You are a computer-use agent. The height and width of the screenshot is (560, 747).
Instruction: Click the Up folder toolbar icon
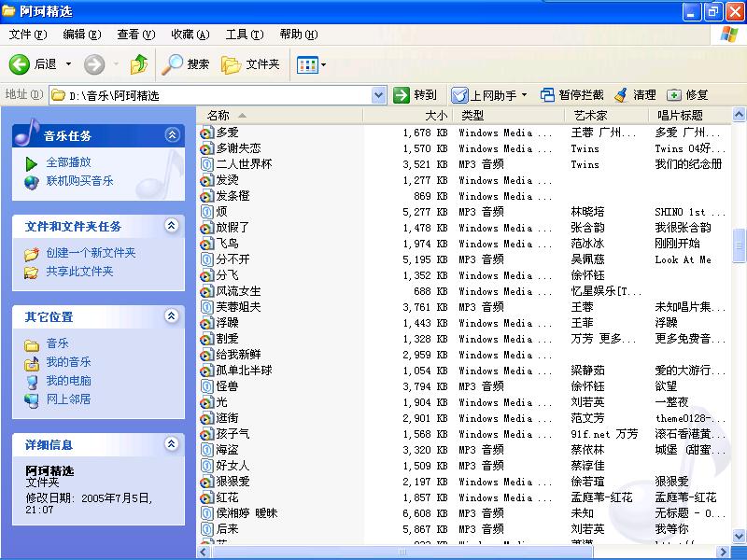(x=139, y=64)
